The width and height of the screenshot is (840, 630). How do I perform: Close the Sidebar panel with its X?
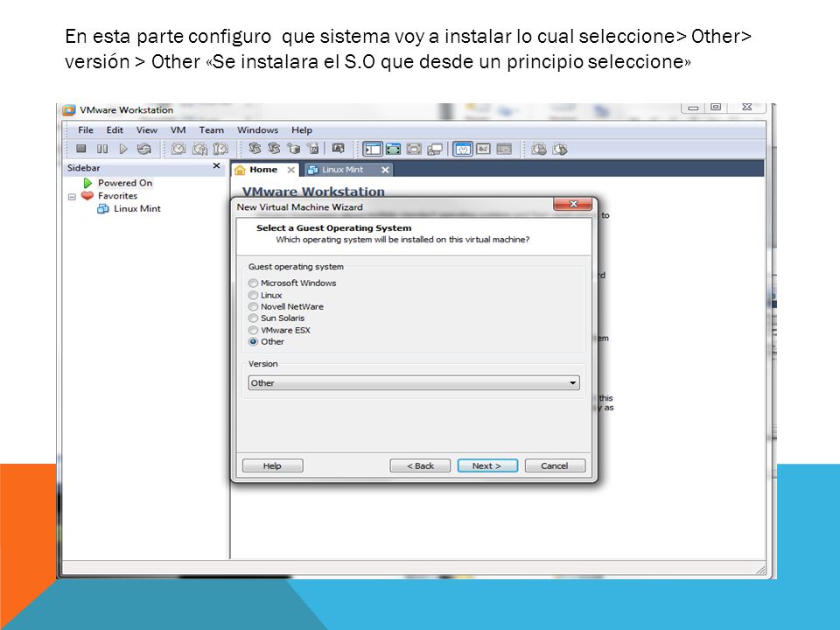pos(216,166)
